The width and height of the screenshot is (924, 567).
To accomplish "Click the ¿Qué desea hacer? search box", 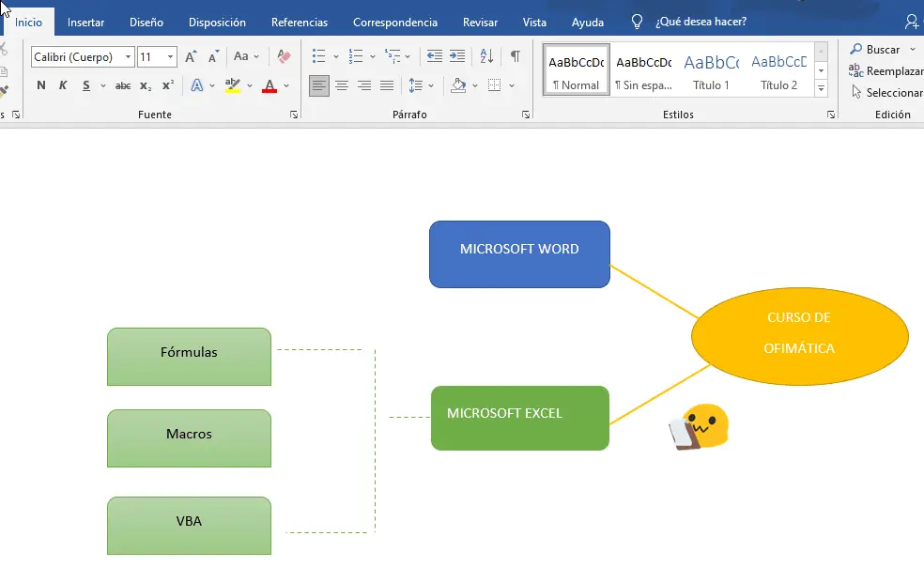I will (x=701, y=22).
